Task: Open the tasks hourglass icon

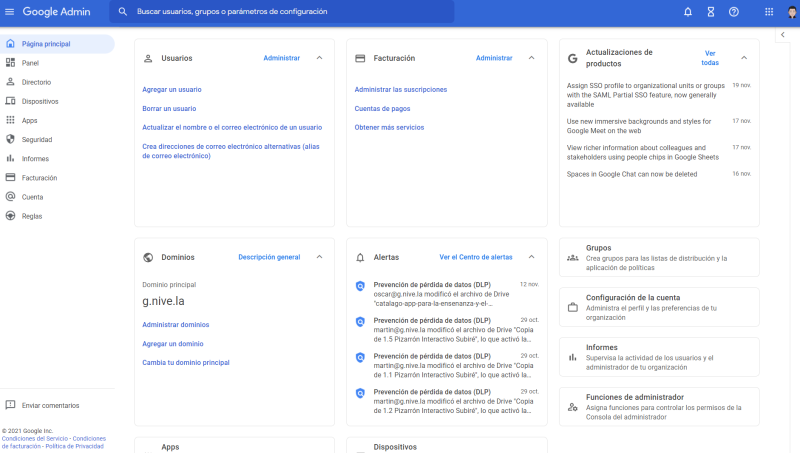Action: point(710,12)
